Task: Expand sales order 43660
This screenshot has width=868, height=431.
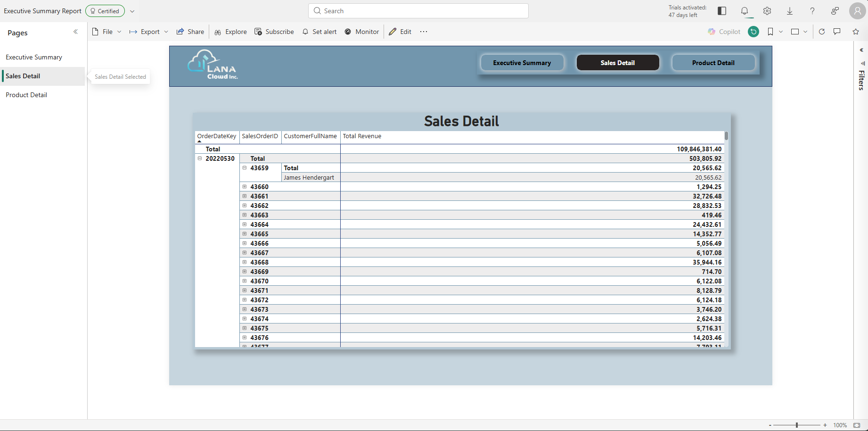Action: (x=245, y=187)
